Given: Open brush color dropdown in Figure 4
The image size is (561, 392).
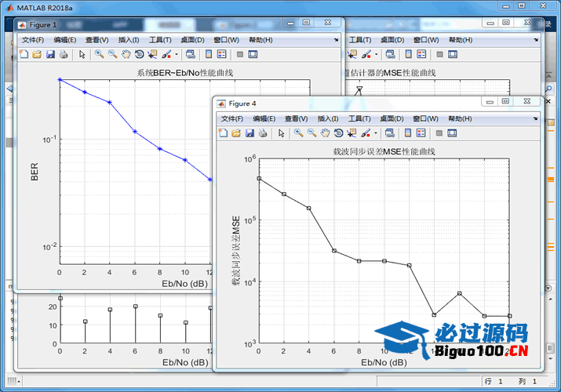Looking at the screenshot, I should [376, 133].
